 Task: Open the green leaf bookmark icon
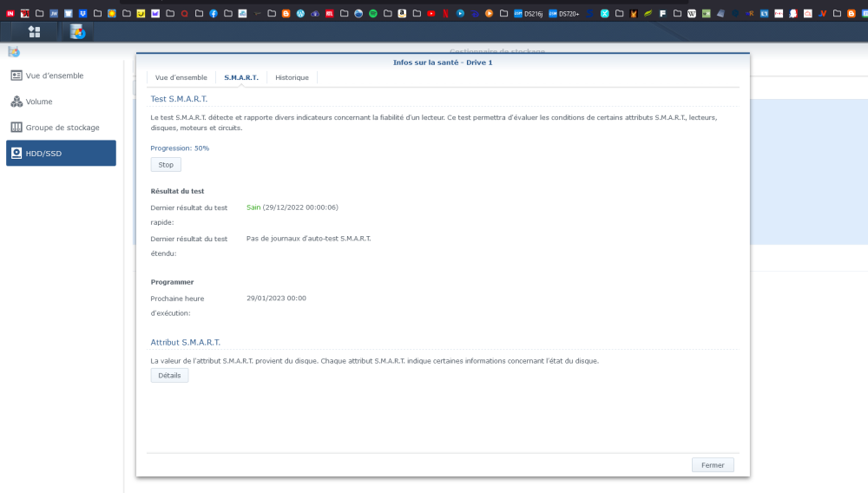tap(648, 14)
